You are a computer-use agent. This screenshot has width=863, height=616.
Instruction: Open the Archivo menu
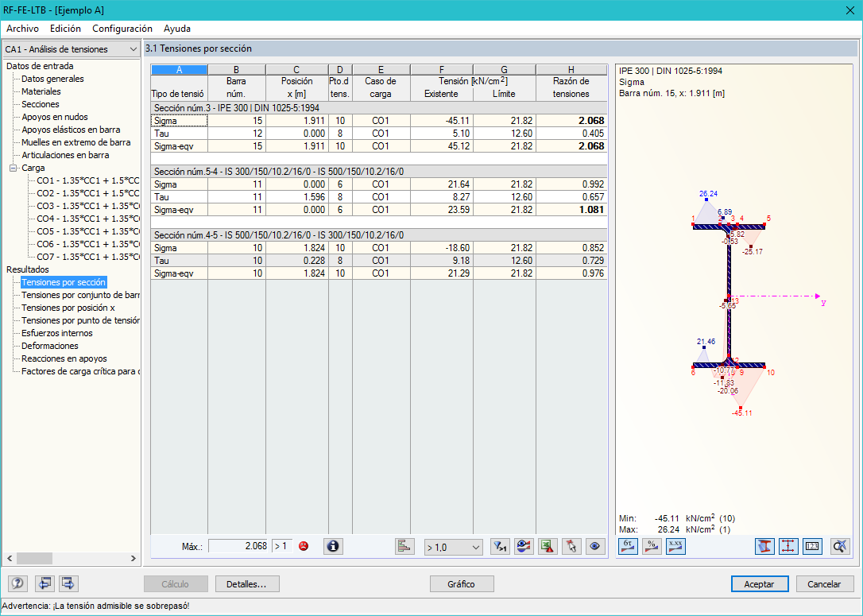pyautogui.click(x=22, y=29)
